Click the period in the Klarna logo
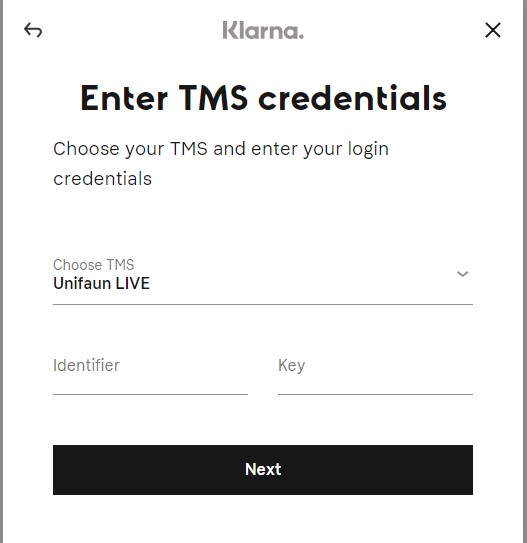The image size is (527, 543). [x=301, y=36]
